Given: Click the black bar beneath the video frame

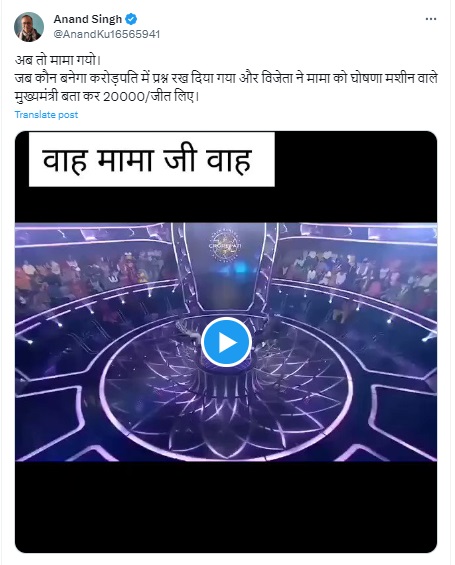Looking at the screenshot, I should pos(226,507).
